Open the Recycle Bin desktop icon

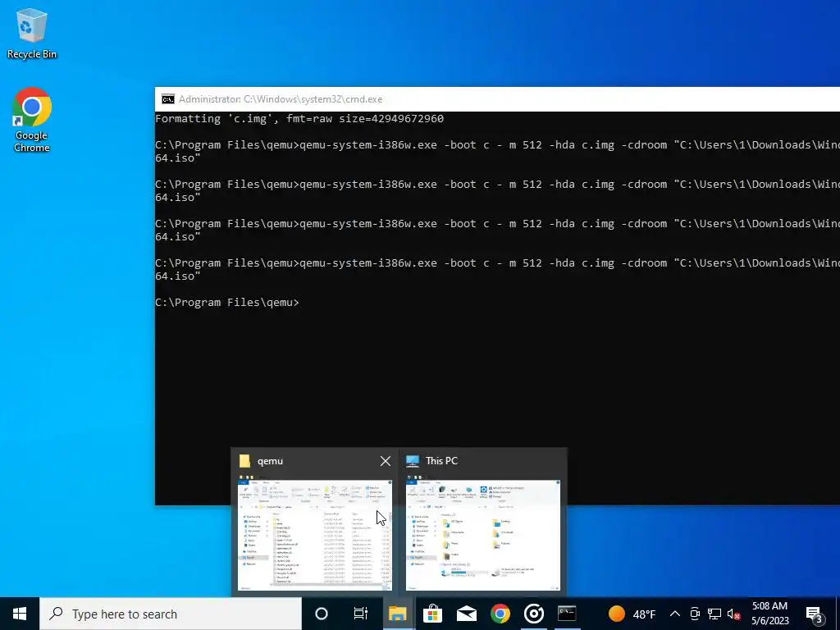(x=32, y=34)
